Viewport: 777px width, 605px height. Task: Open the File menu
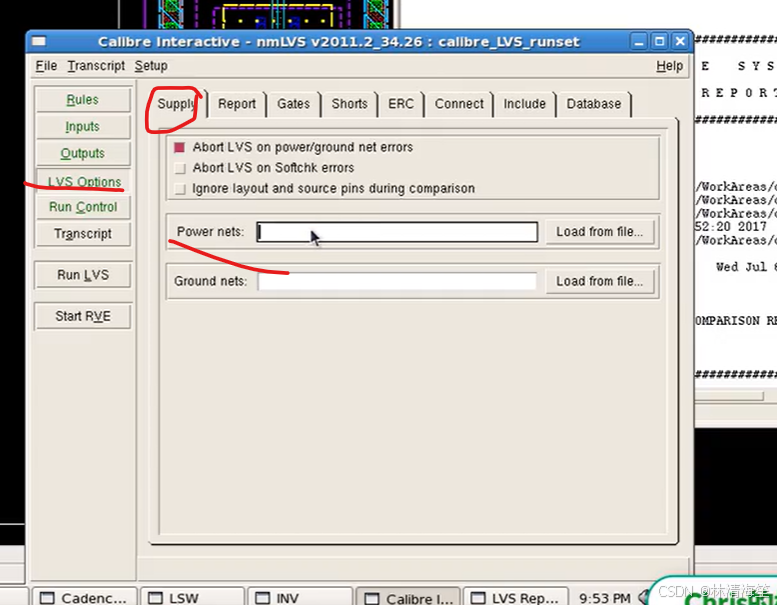pos(46,66)
